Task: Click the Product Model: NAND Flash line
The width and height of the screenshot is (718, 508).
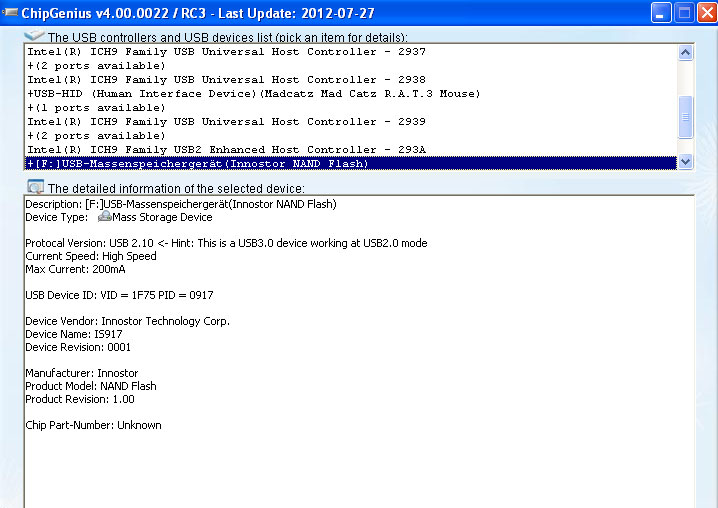Action: coord(91,386)
